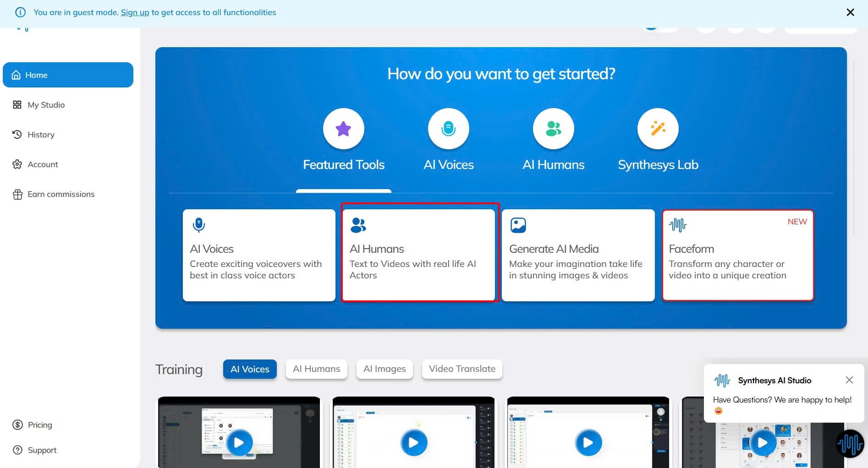Open the Home sidebar item

68,75
